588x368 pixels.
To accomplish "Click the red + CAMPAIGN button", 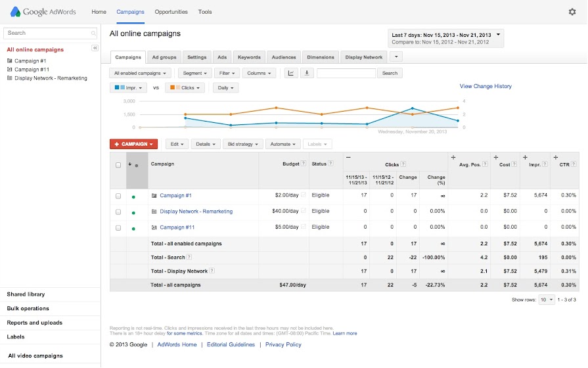I will coord(133,144).
